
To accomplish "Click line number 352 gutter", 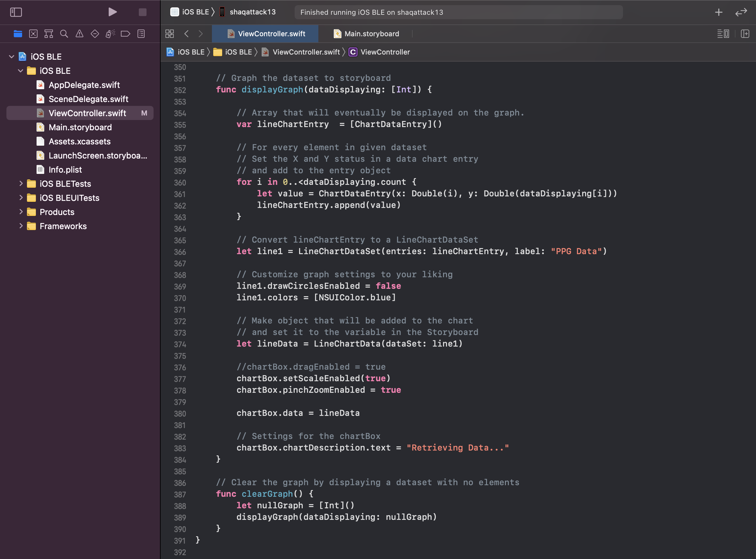I will click(180, 90).
